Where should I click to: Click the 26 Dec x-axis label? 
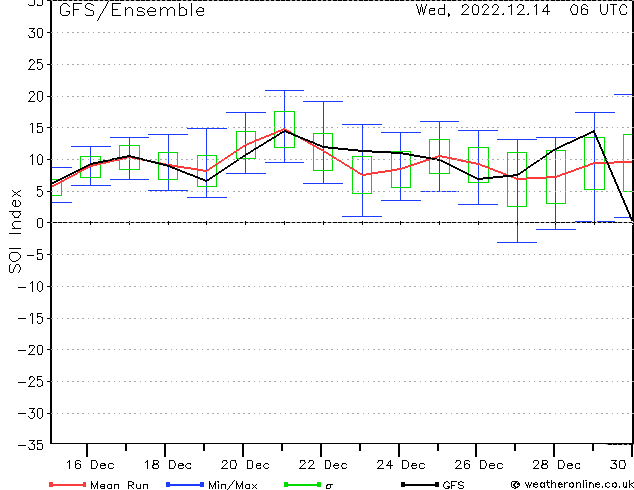479,465
